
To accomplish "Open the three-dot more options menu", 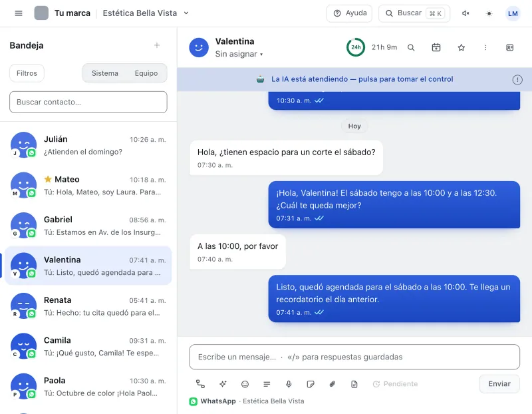I will pos(485,47).
